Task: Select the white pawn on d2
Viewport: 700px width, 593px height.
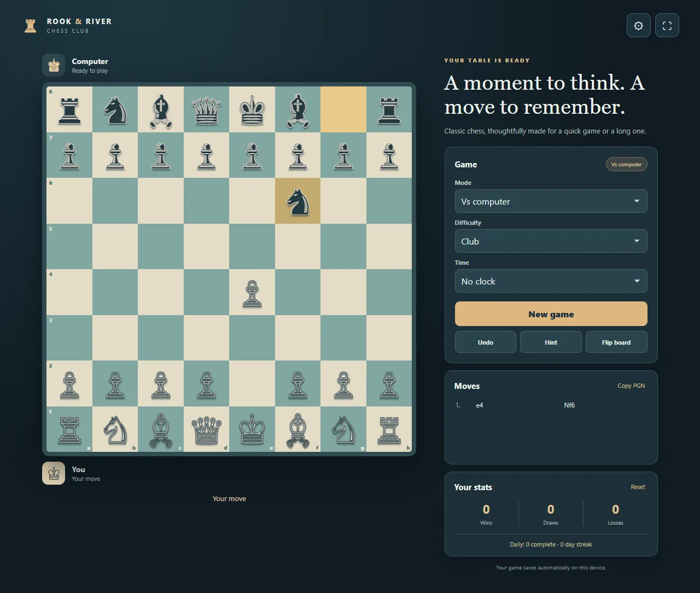Action: click(206, 383)
